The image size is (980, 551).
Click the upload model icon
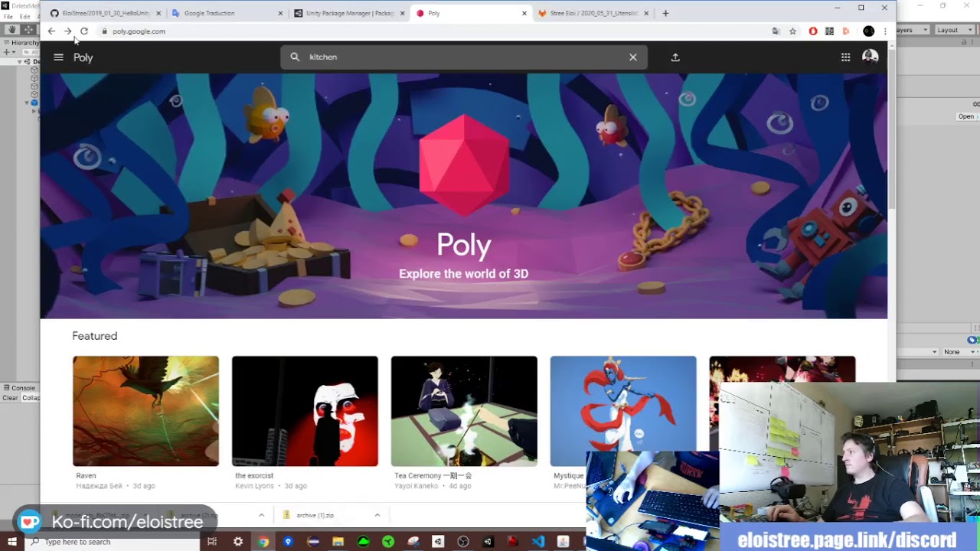click(x=675, y=57)
